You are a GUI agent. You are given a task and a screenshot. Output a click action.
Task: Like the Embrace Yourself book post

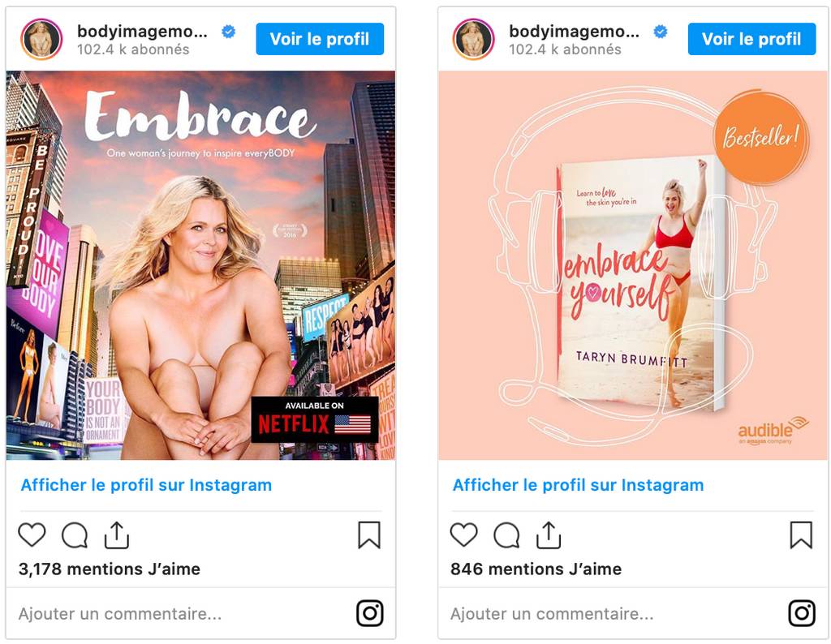pyautogui.click(x=463, y=535)
